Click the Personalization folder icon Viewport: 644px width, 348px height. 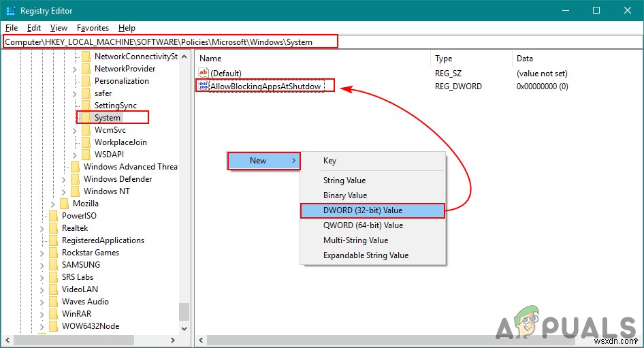coord(86,81)
